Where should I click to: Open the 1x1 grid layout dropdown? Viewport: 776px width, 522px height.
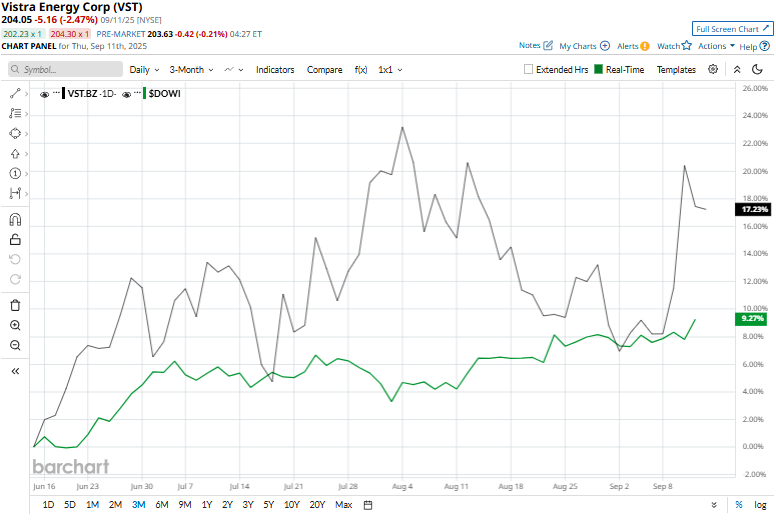(x=390, y=70)
